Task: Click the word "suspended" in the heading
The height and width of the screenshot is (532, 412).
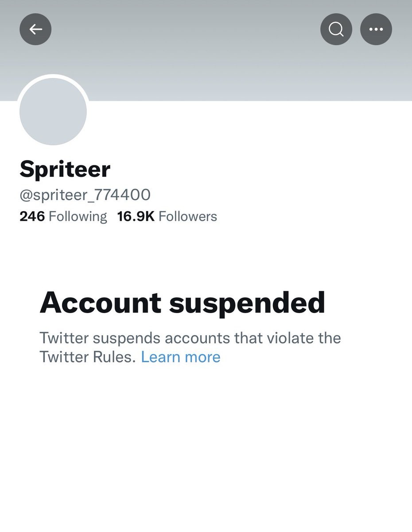Action: point(247,303)
